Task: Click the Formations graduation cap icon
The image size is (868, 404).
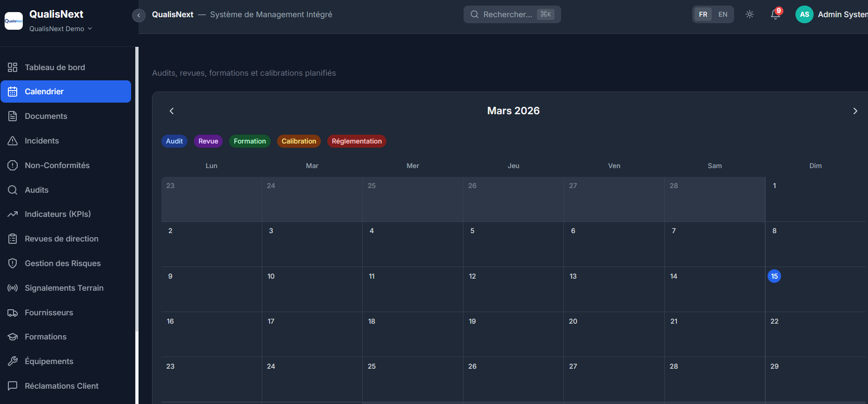Action: coord(13,337)
